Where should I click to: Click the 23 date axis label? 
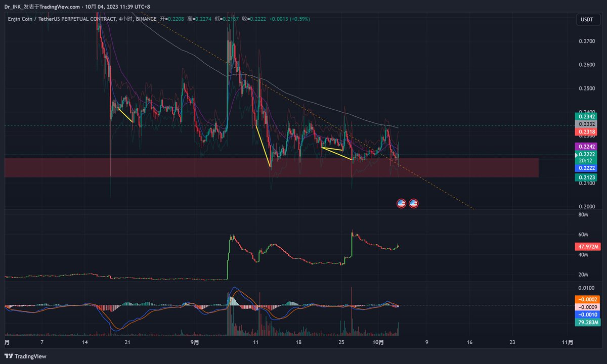(512, 342)
